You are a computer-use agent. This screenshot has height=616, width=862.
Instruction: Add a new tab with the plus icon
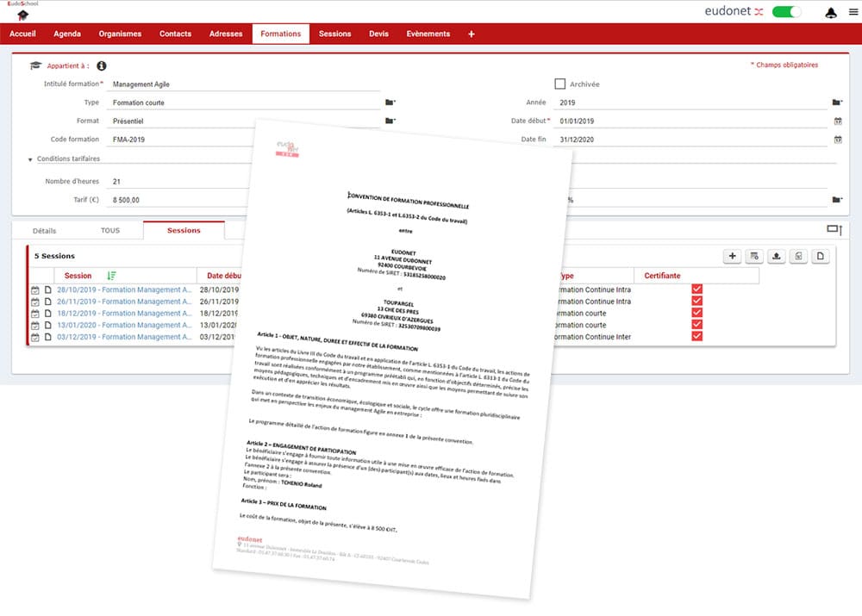(x=472, y=34)
